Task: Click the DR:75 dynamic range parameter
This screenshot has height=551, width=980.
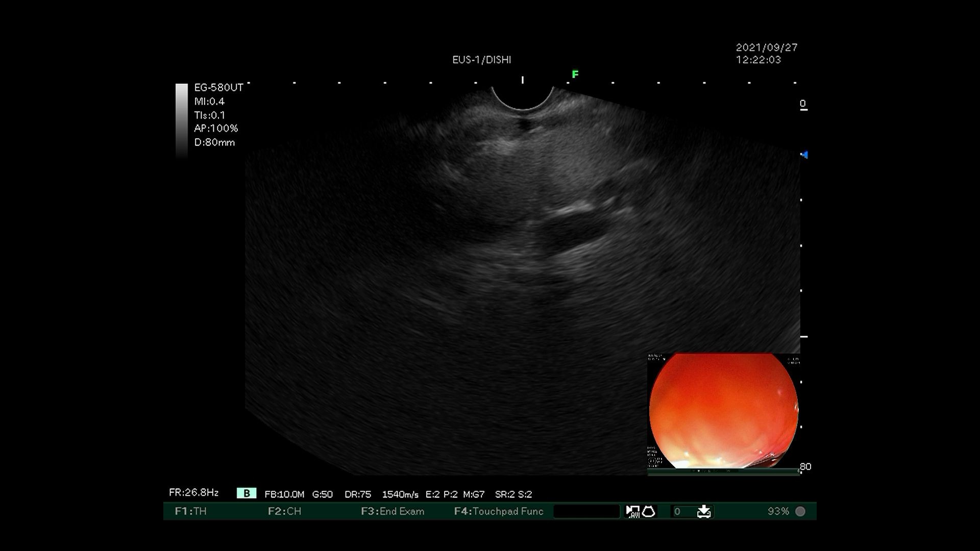Action: pyautogui.click(x=357, y=494)
